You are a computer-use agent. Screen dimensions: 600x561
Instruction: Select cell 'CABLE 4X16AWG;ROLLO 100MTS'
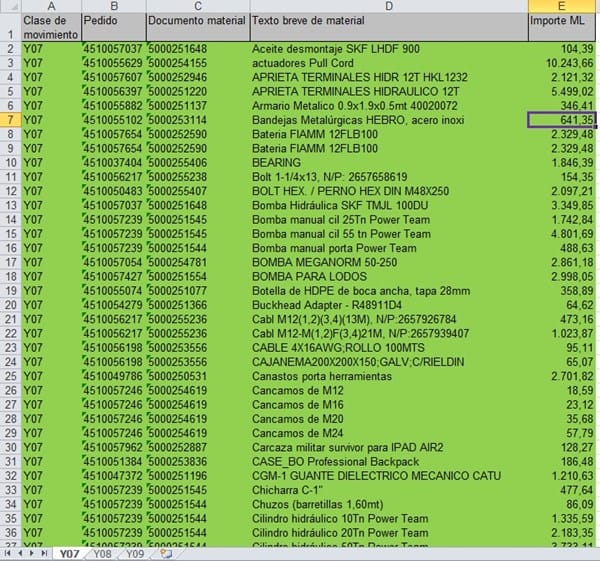[389, 347]
